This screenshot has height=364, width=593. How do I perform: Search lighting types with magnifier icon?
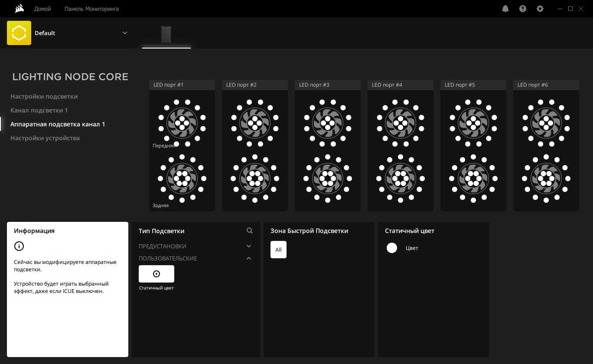coord(250,231)
